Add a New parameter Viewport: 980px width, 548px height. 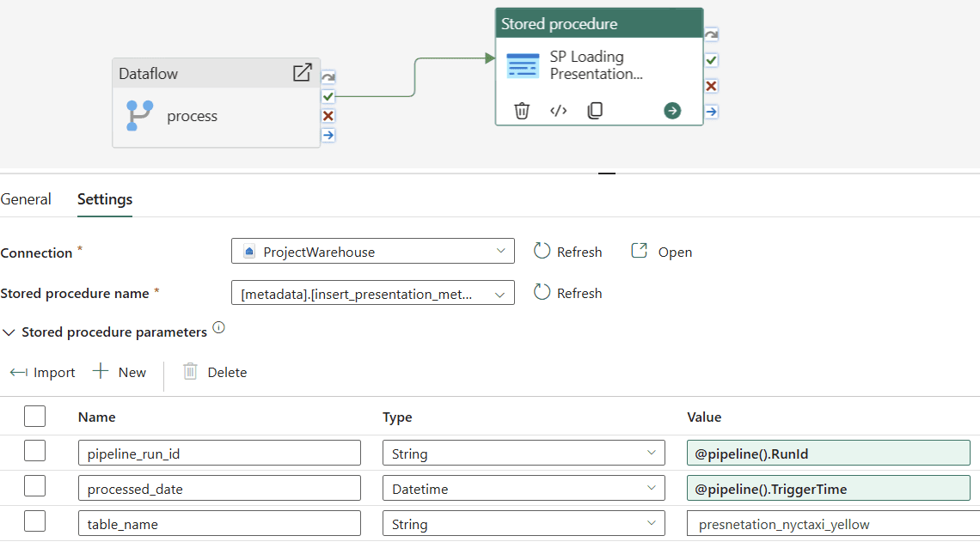[x=119, y=373]
